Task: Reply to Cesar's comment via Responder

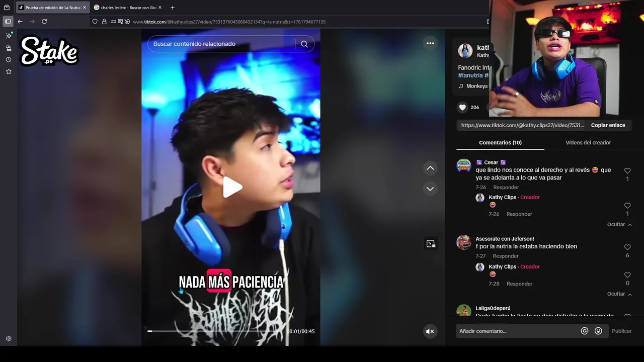Action: click(x=506, y=187)
